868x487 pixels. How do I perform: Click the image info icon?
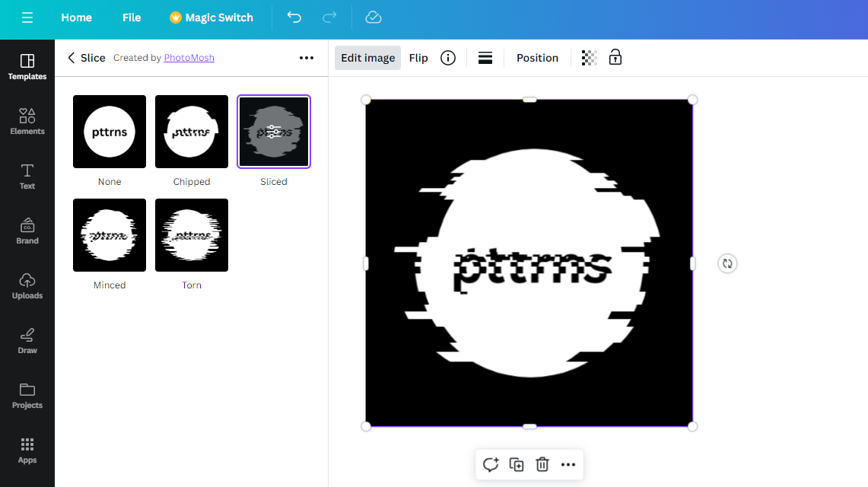point(448,58)
